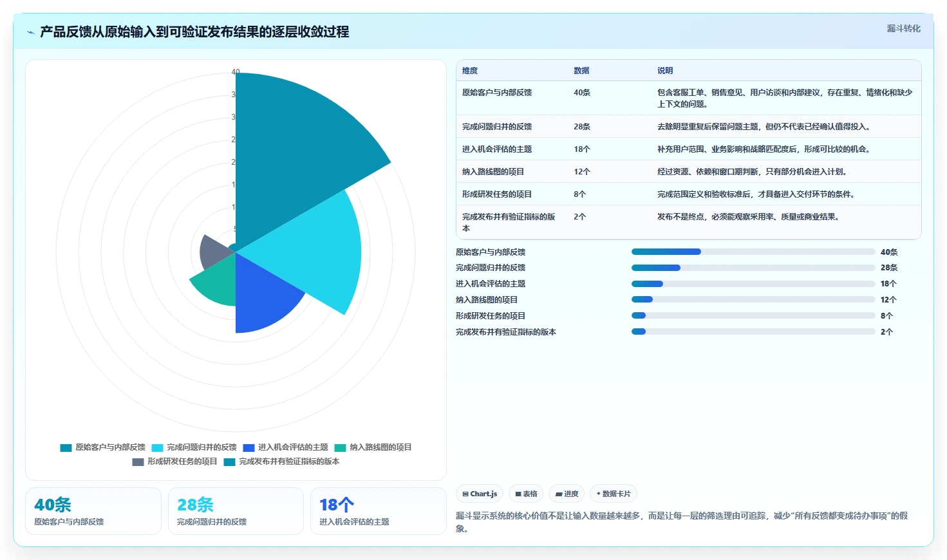Click the page title 产品反馈从原始输入
Image resolution: width=947 pixels, height=560 pixels.
[x=194, y=32]
